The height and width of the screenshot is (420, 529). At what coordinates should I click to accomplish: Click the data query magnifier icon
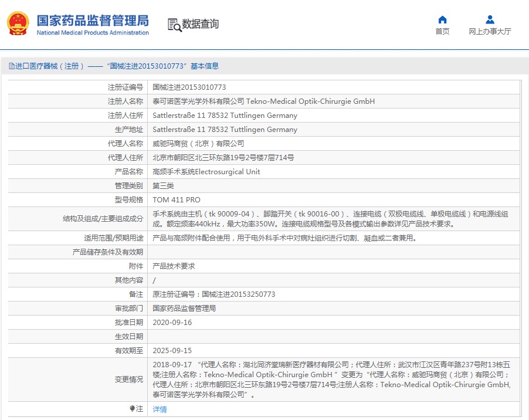coord(174,25)
